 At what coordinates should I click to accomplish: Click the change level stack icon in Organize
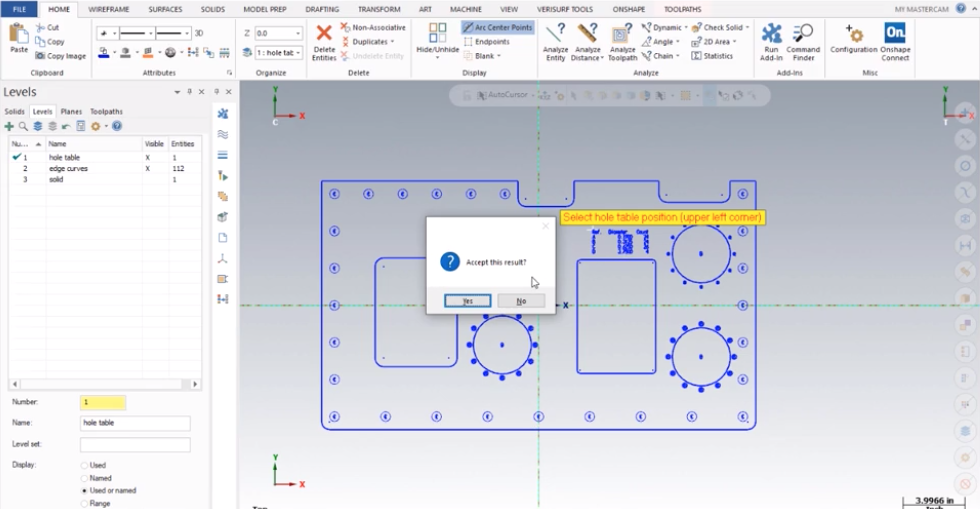pyautogui.click(x=247, y=53)
